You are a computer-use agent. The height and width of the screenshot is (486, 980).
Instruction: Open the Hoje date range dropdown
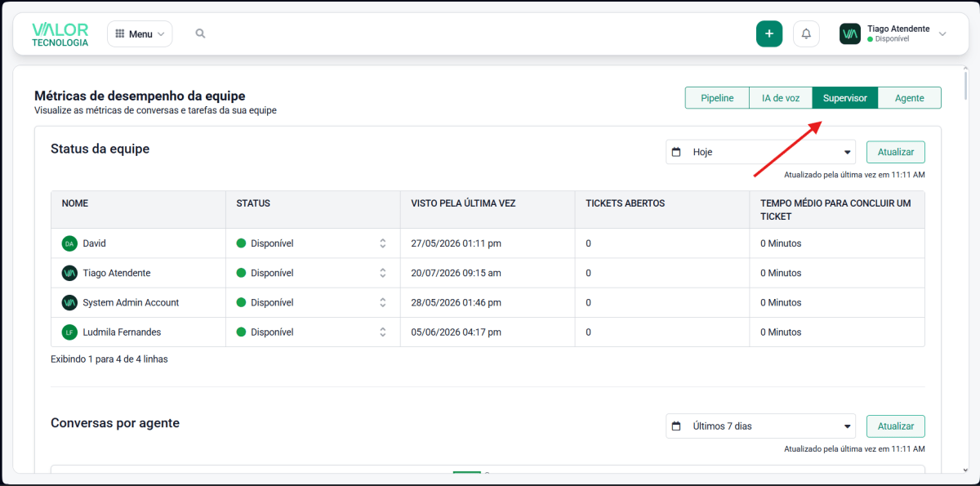760,152
